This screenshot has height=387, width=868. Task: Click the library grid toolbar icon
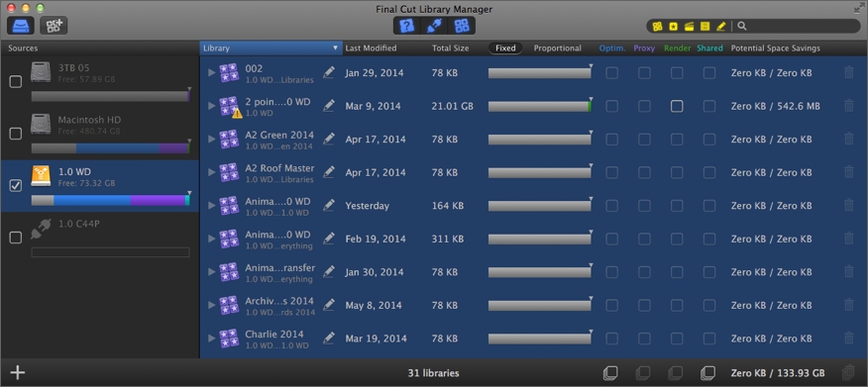pyautogui.click(x=462, y=26)
